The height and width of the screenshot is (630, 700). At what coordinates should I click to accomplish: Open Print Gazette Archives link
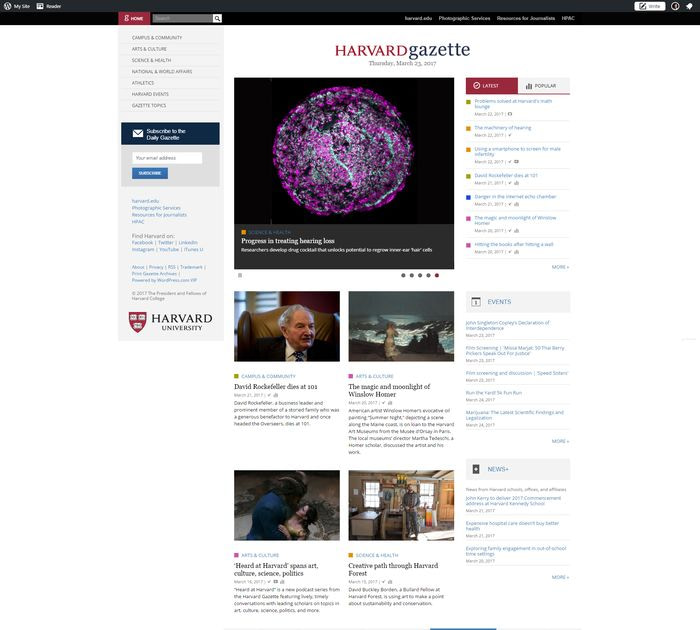point(154,274)
